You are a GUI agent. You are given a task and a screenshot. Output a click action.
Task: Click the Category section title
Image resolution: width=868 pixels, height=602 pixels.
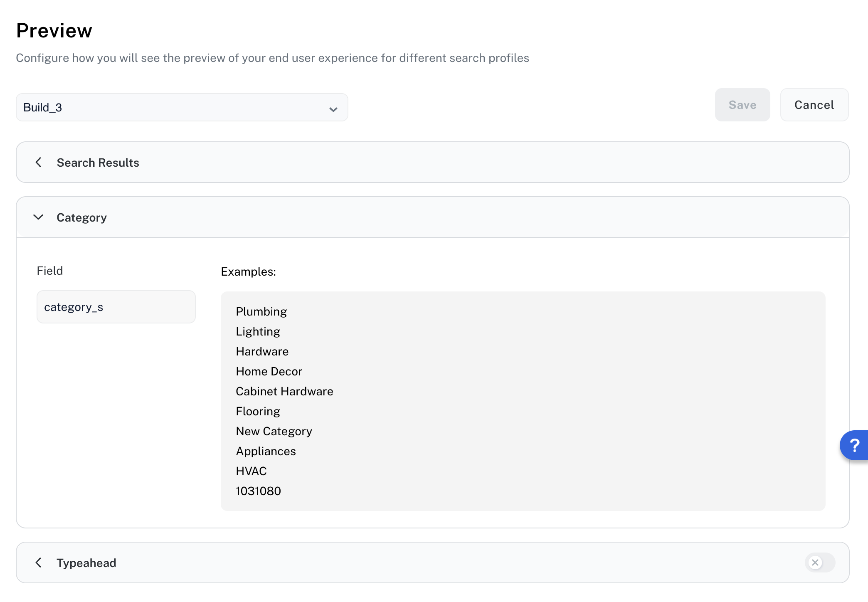[81, 217]
